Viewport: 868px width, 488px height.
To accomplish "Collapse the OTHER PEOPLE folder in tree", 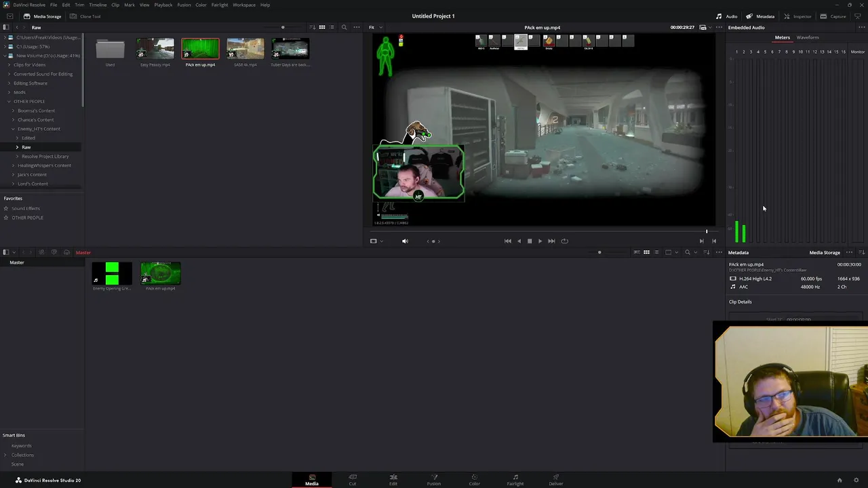I will (9, 102).
